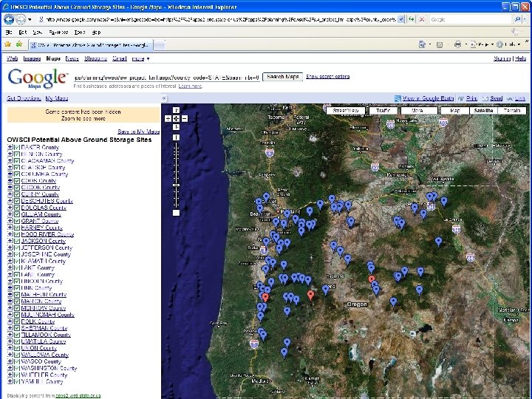
Task: Click the search magnifier icon
Action: [x=517, y=19]
